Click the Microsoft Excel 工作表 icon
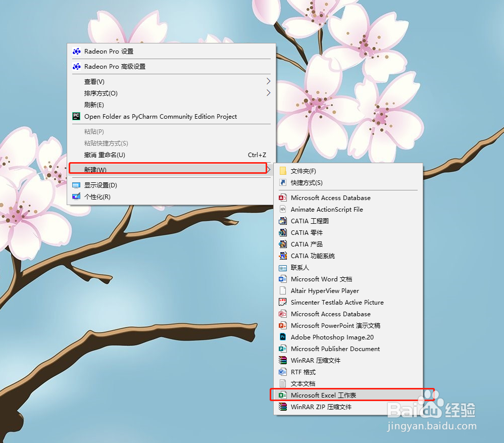 283,395
